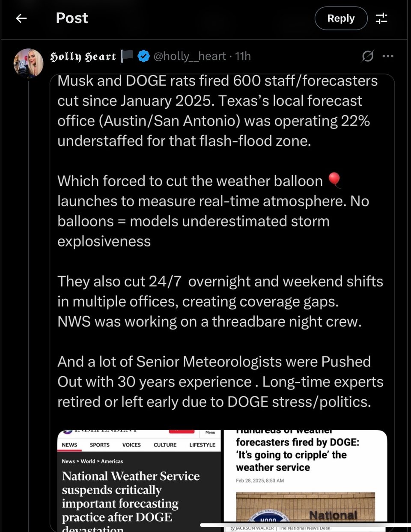Switch to the CULTURE tab in the article image

click(165, 445)
